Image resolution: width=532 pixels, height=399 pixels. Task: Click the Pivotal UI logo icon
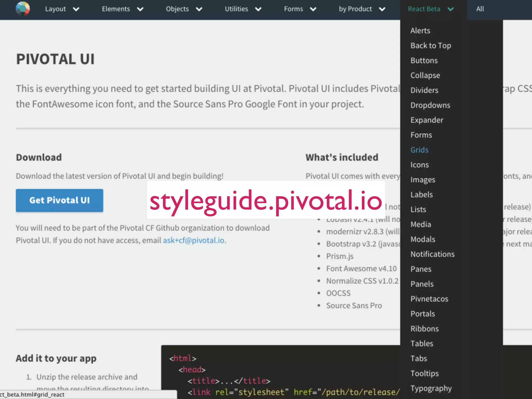coord(23,9)
